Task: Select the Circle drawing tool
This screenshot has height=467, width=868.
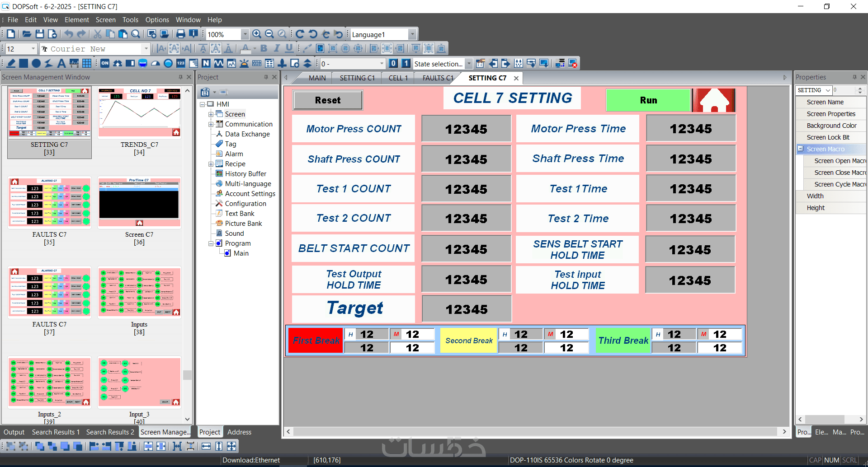Action: coord(36,63)
